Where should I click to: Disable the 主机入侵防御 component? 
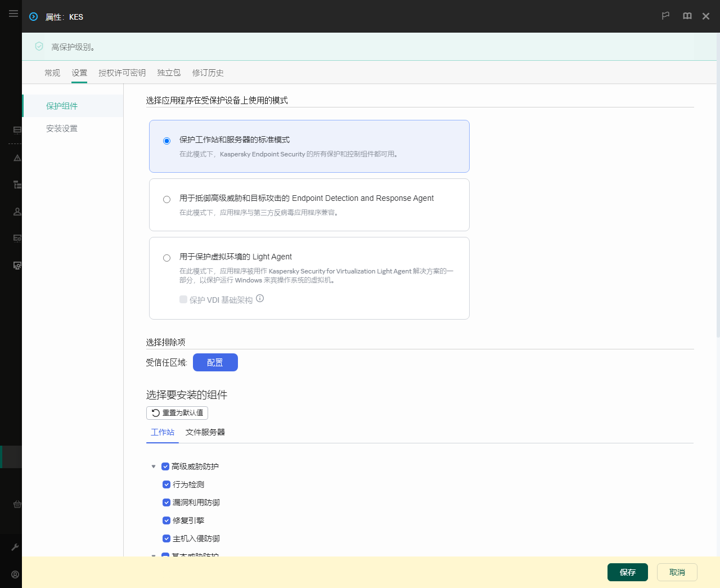click(166, 538)
